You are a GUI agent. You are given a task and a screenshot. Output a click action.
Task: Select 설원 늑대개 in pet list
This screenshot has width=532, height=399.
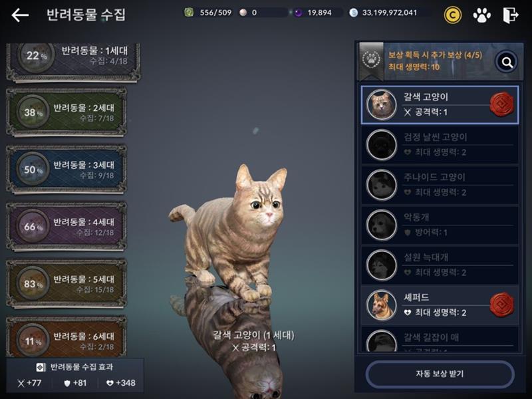click(440, 265)
